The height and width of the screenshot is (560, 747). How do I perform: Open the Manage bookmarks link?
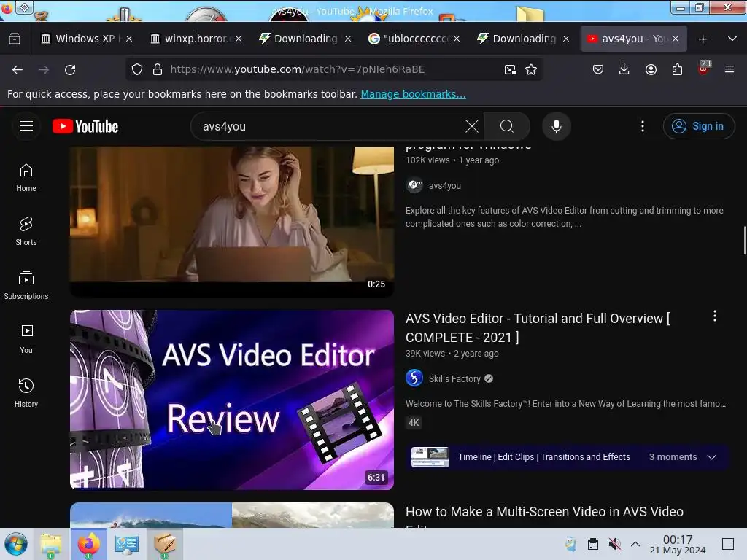[413, 94]
